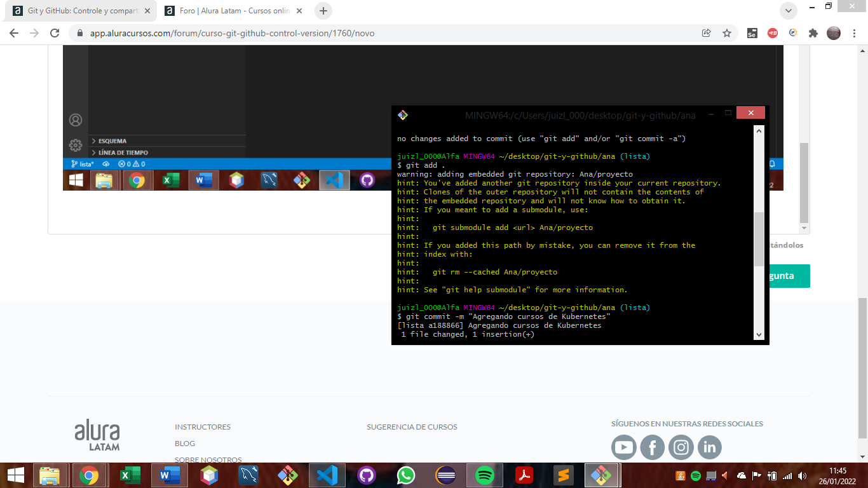Click the Alura LATAM footer logo

tap(97, 435)
